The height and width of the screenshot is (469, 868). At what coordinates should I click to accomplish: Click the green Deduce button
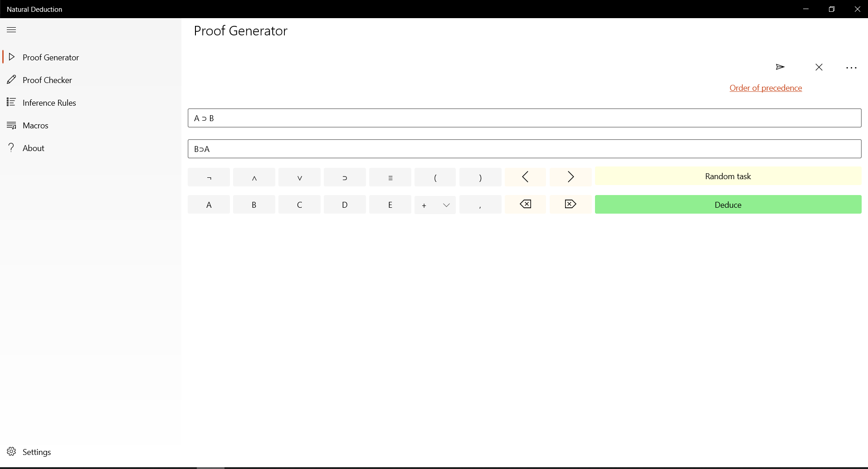(728, 205)
